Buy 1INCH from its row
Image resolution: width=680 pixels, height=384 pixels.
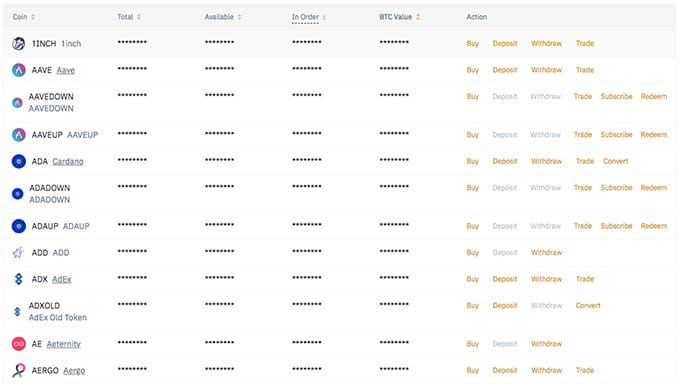pyautogui.click(x=473, y=43)
